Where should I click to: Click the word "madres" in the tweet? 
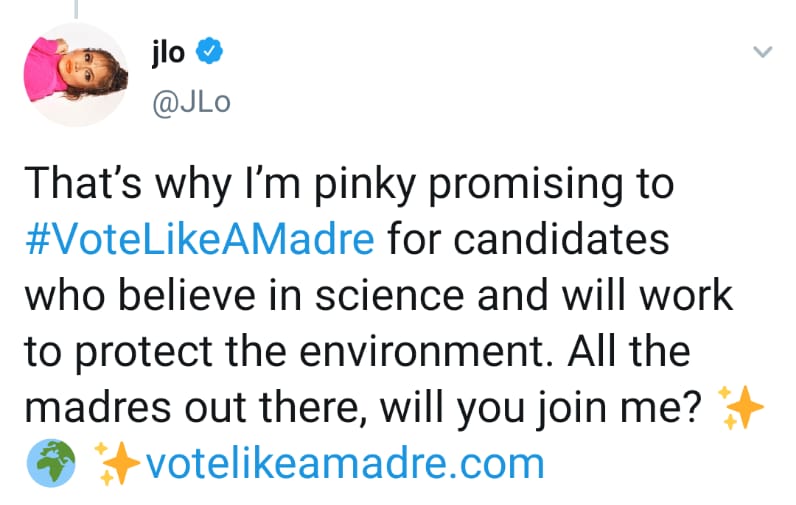[x=87, y=409]
